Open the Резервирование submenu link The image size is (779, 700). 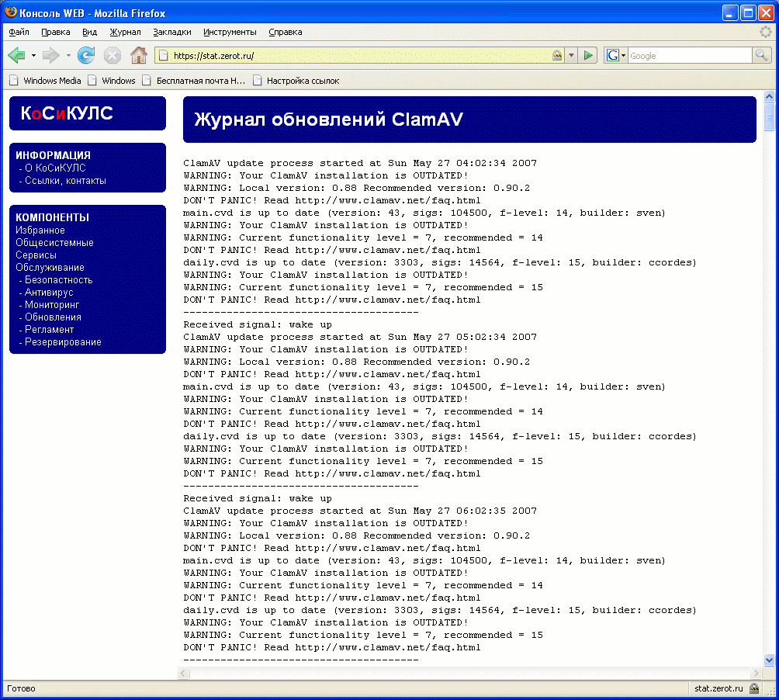(x=63, y=341)
